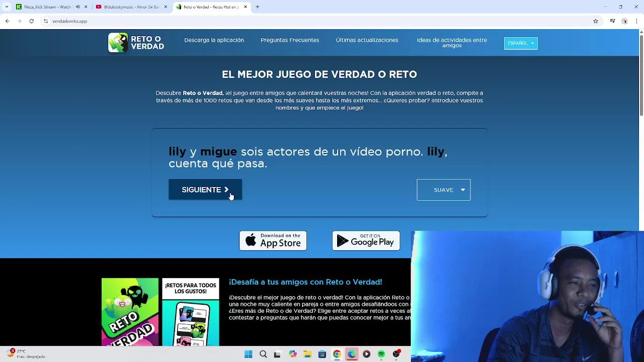Switch to Microsoft Edge in the taskbar
Viewport: 644px width, 362px height.
pos(352,354)
